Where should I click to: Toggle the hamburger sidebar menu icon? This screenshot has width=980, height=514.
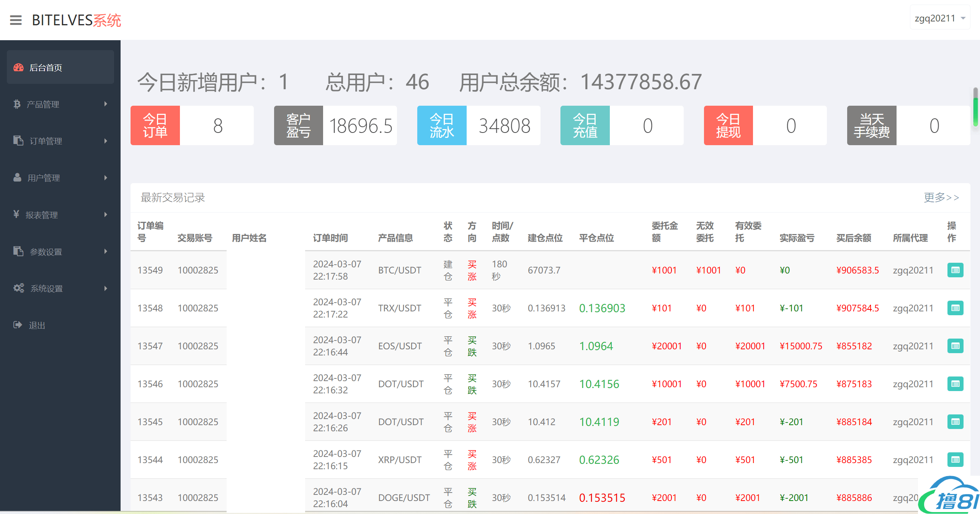[16, 20]
